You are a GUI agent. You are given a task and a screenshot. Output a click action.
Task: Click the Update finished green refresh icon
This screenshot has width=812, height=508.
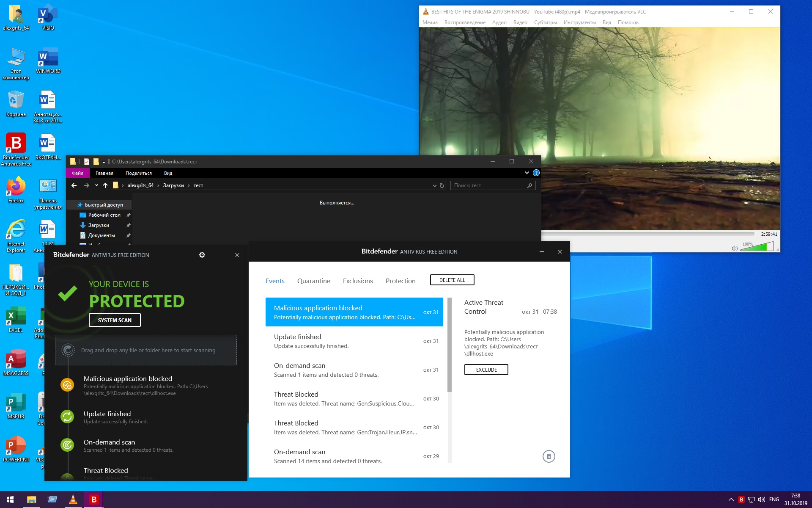coord(67,417)
